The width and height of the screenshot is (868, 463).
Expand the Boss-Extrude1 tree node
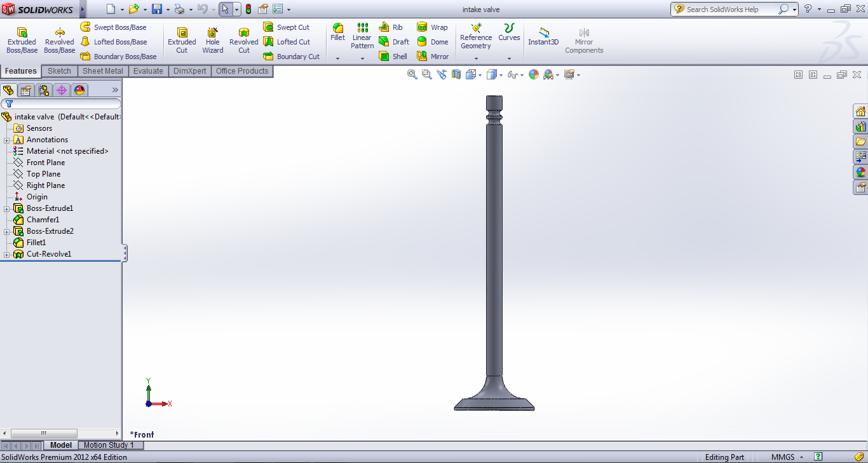point(6,208)
